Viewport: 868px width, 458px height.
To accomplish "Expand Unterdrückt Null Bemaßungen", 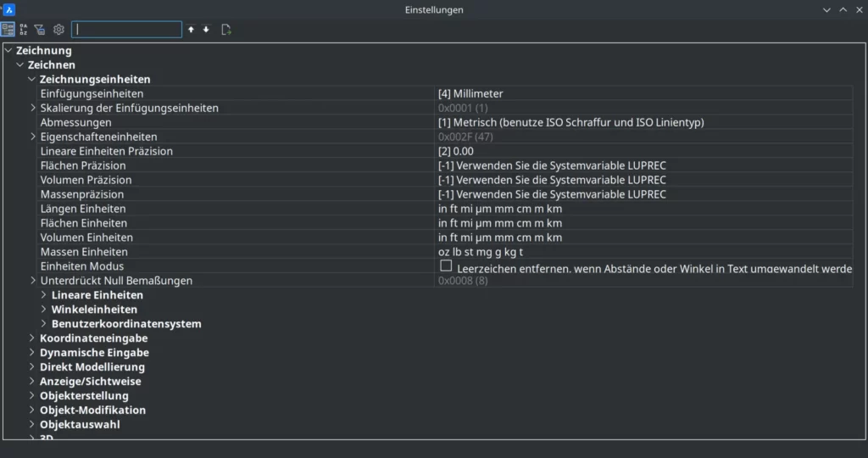I will point(33,281).
